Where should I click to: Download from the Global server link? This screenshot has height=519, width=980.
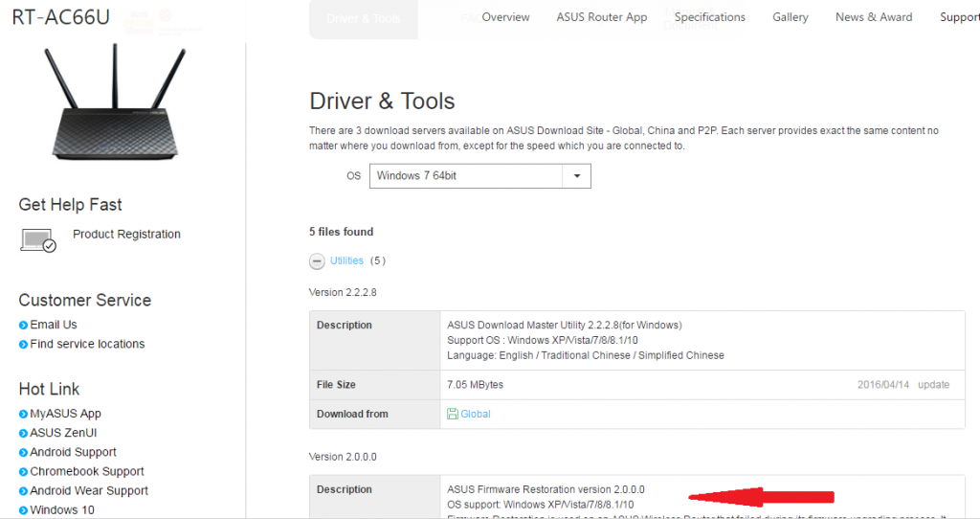pos(476,414)
